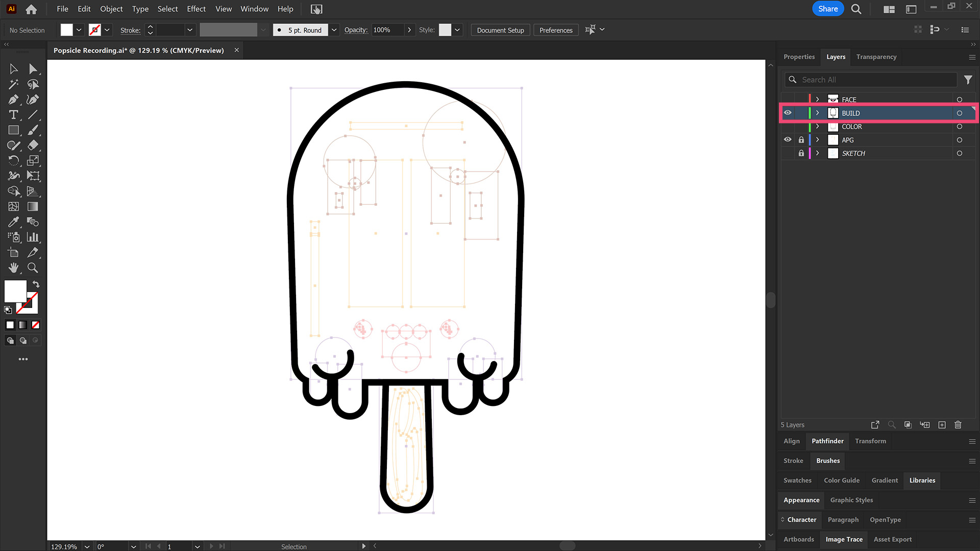Select the Scale tool
980x551 pixels.
coord(33,161)
